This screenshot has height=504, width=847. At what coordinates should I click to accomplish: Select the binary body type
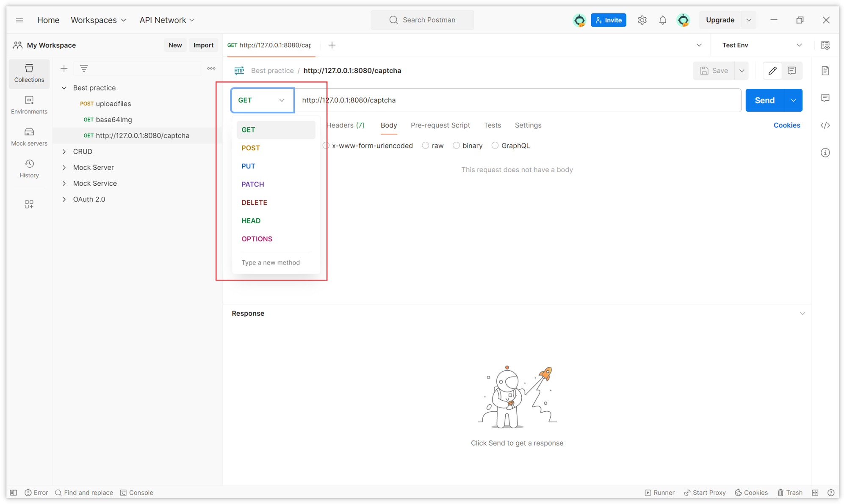pos(456,146)
